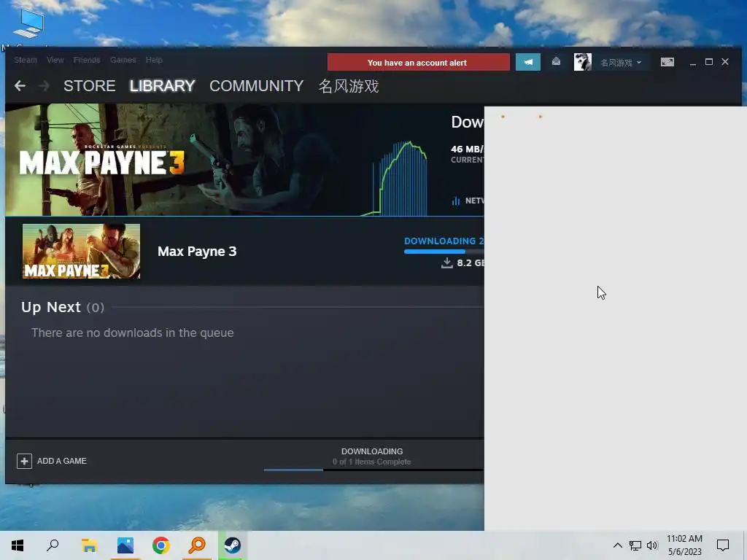
Task: Open the Friends menu
Action: [87, 60]
